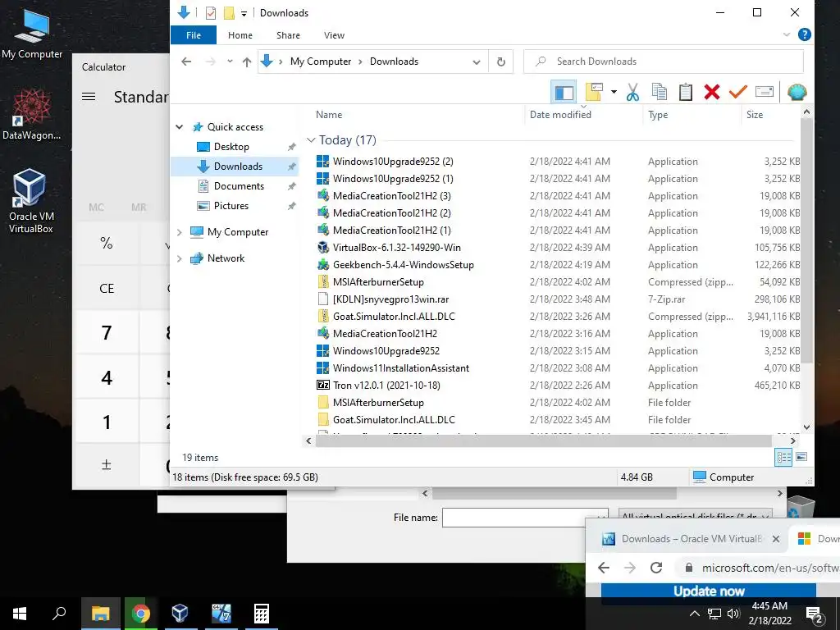Click Chrome icon in taskbar
This screenshot has height=630, width=840.
coord(141,614)
